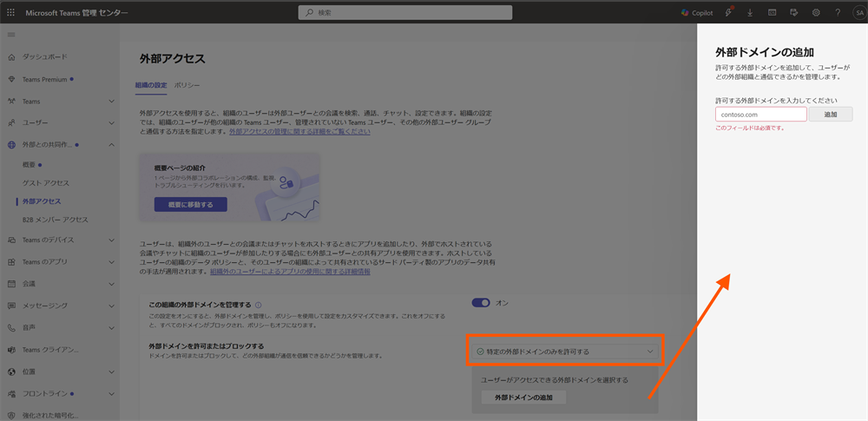Toggle off the external domain management switch
Viewport: 868px width, 421px height.
tap(481, 303)
